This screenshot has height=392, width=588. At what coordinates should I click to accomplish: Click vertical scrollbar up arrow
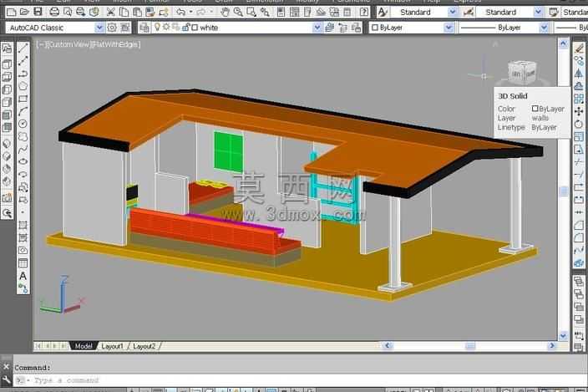563,43
